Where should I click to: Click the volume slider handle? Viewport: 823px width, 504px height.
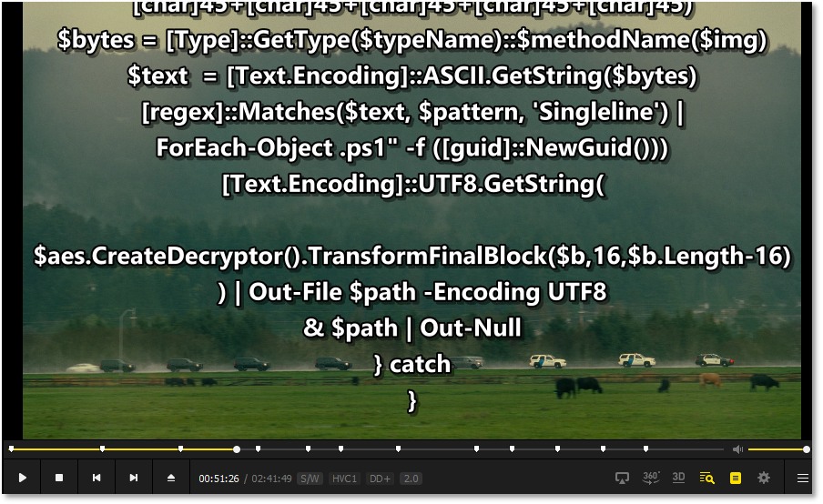tap(807, 449)
